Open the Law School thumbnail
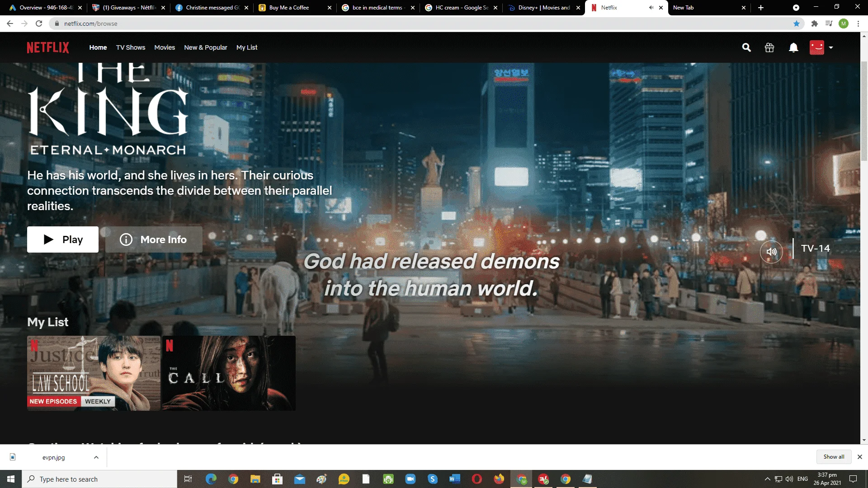Screen dimensions: 868x488 (x=94, y=373)
